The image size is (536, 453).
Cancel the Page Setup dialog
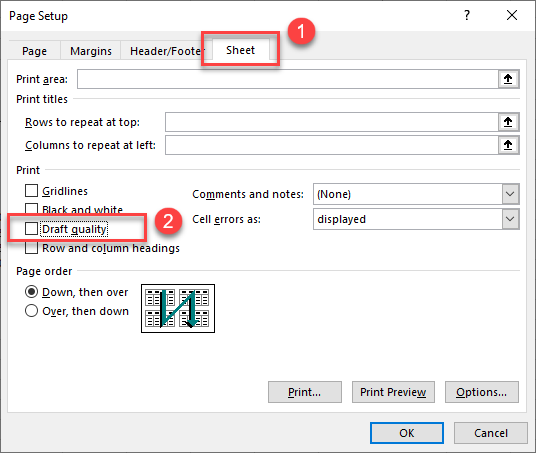click(491, 433)
